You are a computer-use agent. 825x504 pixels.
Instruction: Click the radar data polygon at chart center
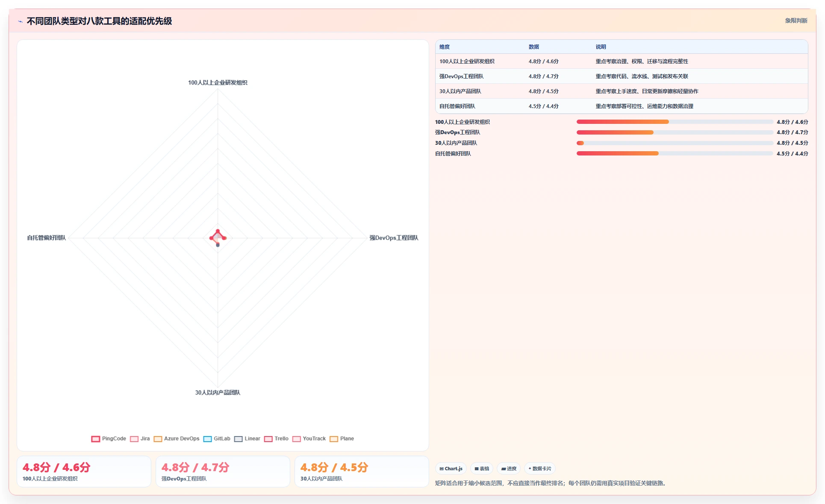point(218,237)
